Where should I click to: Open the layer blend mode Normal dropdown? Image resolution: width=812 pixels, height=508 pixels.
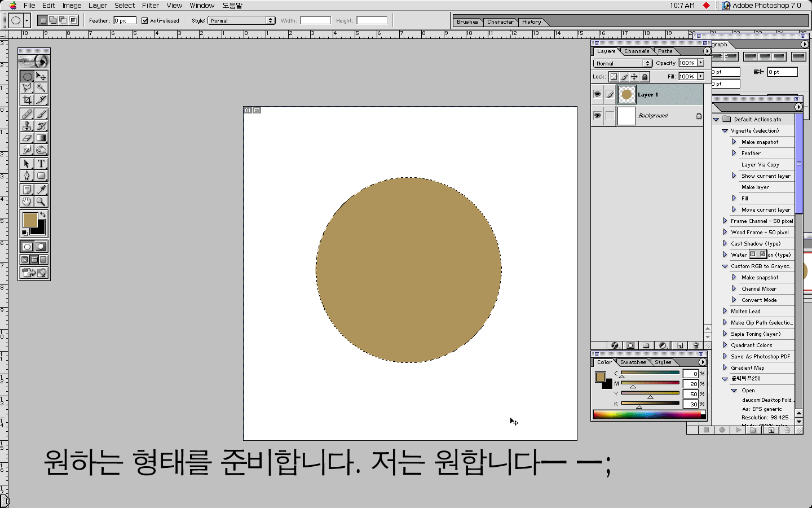tap(623, 63)
